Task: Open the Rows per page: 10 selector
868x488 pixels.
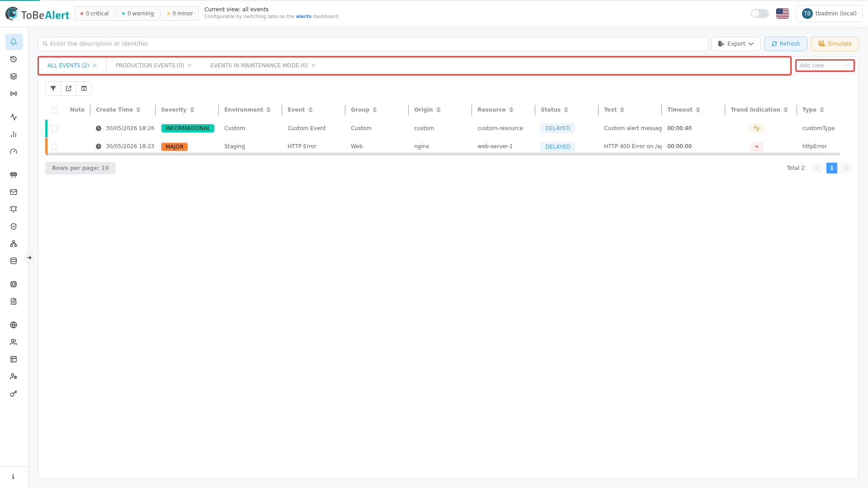Action: point(80,168)
